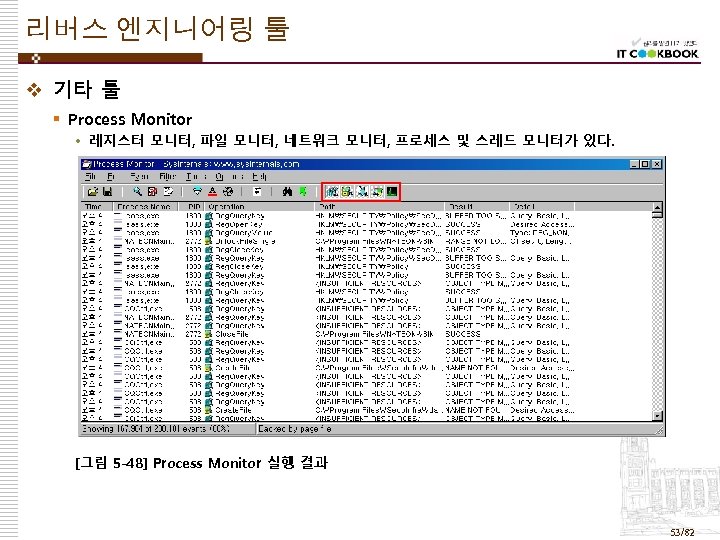720x540 pixels.
Task: Click the Operation column header
Action: (259, 207)
